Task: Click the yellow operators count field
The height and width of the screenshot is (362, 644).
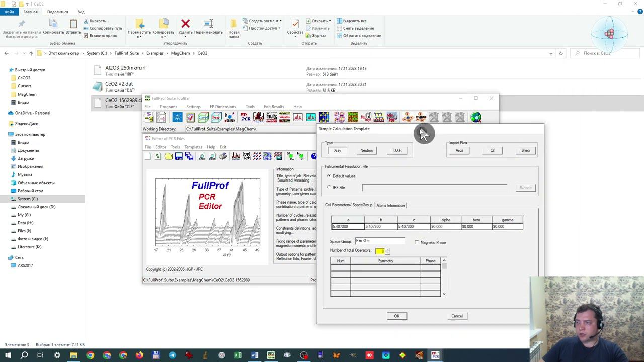Action: [x=379, y=251]
